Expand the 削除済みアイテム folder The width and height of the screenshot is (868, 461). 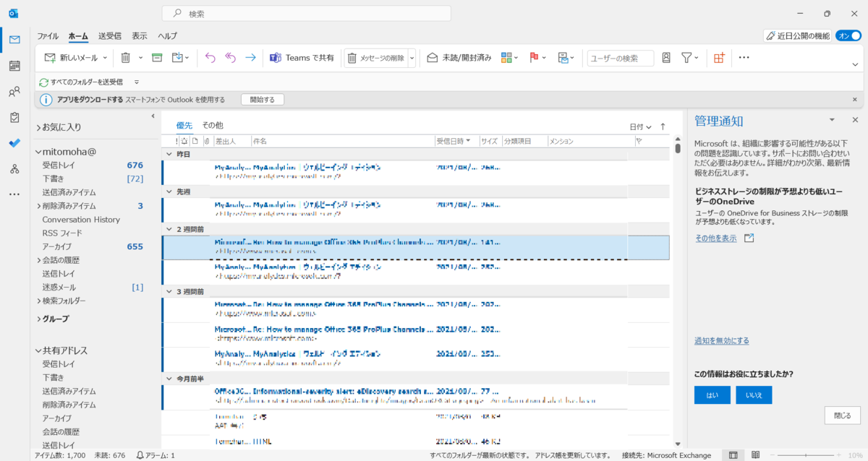click(38, 206)
